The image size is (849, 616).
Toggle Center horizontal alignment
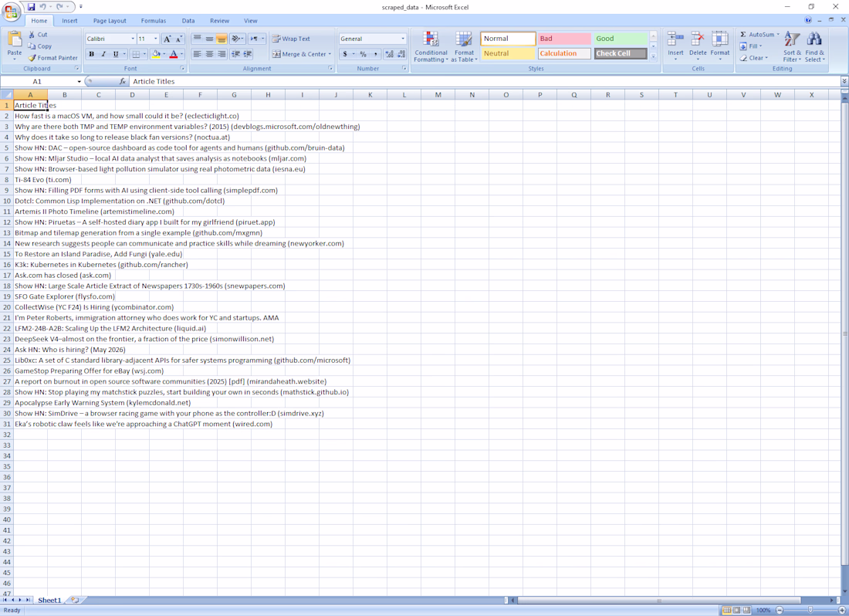click(x=209, y=54)
